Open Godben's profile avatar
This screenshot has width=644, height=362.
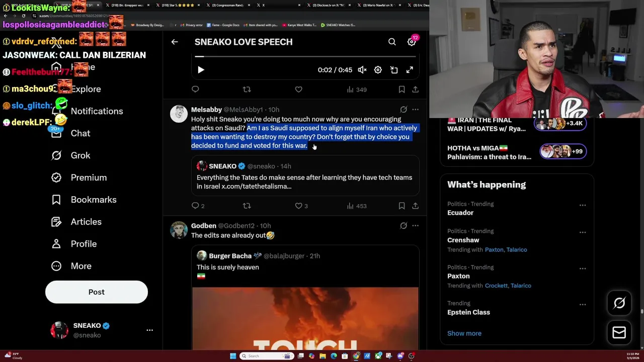pyautogui.click(x=179, y=230)
